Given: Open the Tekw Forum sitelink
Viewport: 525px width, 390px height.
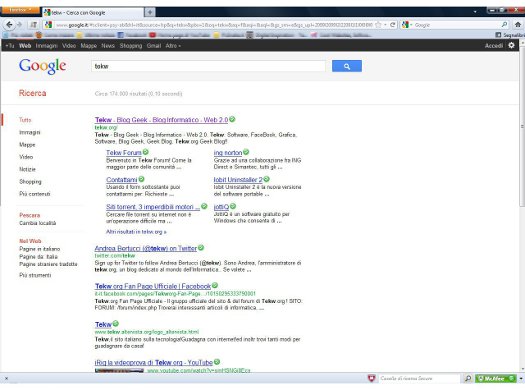Looking at the screenshot, I should 124,152.
